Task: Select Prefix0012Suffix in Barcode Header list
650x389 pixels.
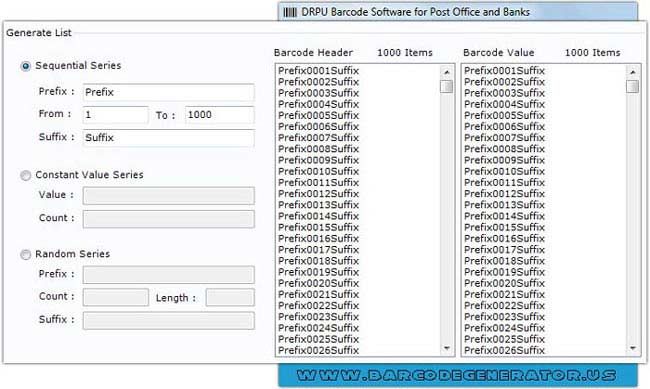Action: click(x=318, y=194)
